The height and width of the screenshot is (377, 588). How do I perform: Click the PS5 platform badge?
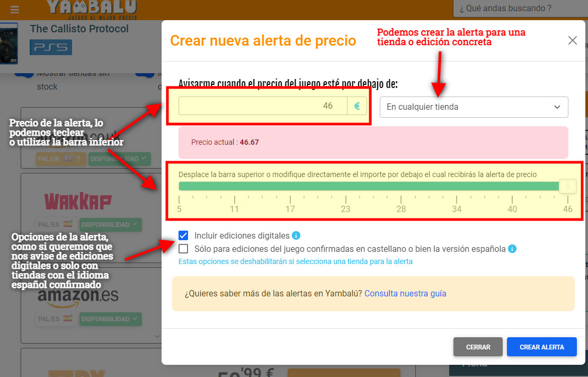(51, 47)
